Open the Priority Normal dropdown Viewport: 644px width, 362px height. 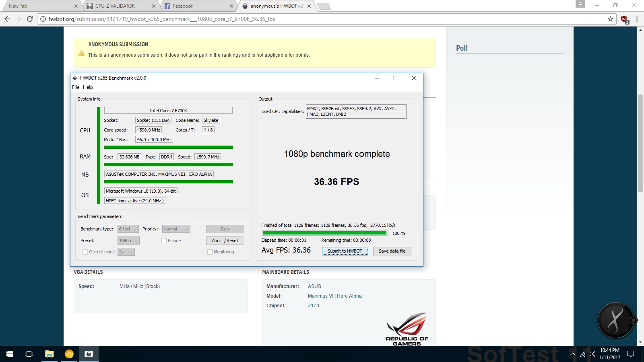(x=176, y=229)
